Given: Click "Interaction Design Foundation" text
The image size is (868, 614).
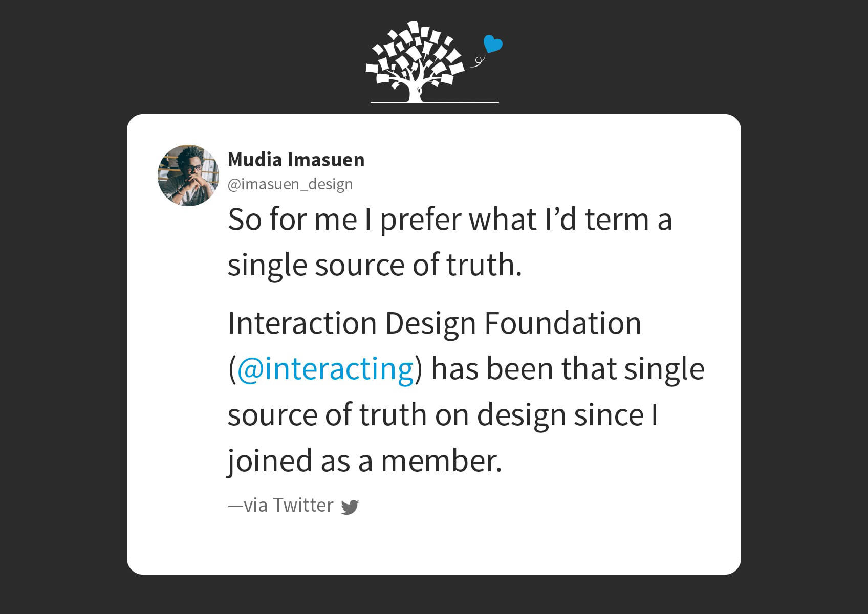Looking at the screenshot, I should tap(435, 323).
